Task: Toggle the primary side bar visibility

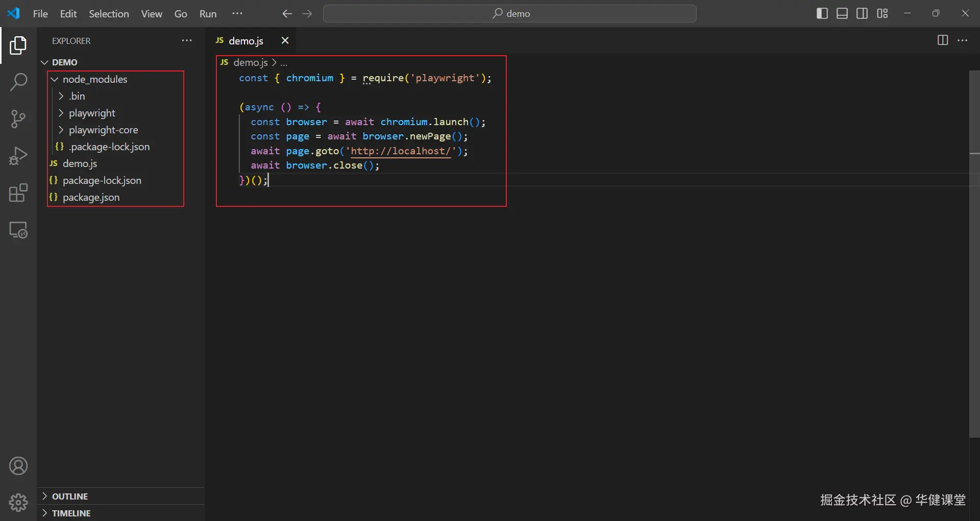Action: pyautogui.click(x=822, y=14)
